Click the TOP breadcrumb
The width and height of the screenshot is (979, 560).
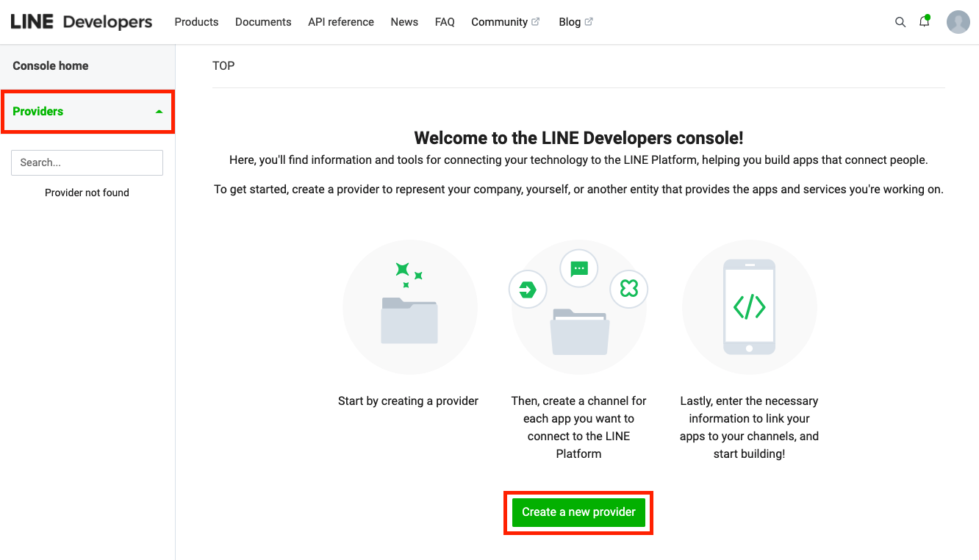223,65
